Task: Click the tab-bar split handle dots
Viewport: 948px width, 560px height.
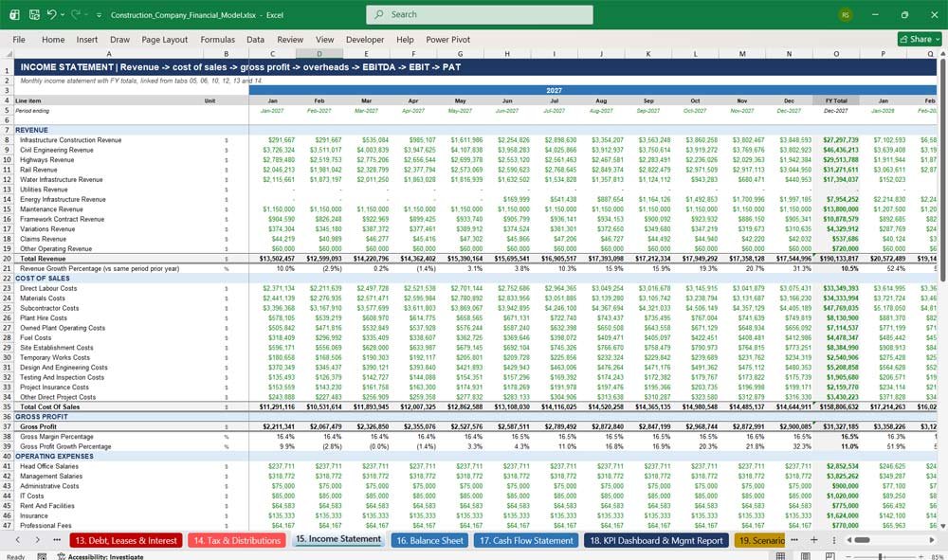Action: coord(833,540)
